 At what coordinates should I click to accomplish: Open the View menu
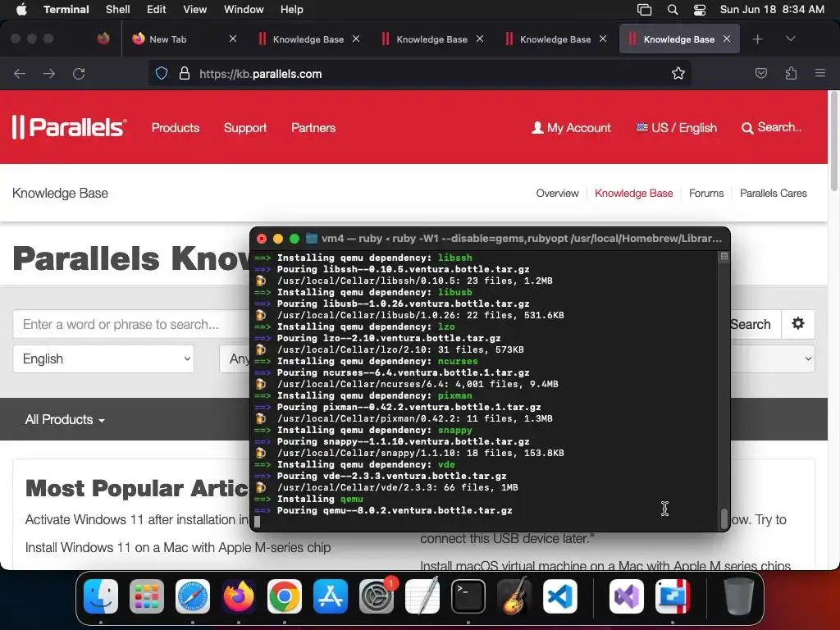point(194,9)
